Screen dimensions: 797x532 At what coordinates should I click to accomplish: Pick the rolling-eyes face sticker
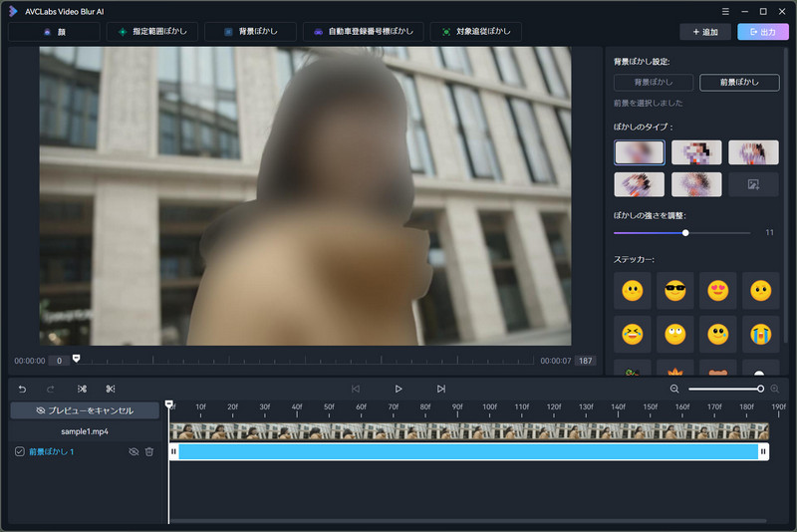click(x=675, y=335)
